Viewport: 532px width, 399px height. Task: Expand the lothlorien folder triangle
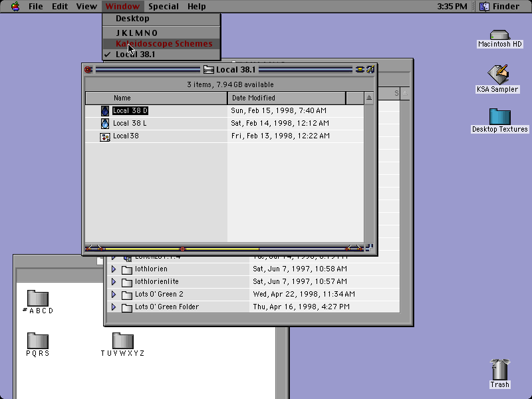[x=114, y=269]
